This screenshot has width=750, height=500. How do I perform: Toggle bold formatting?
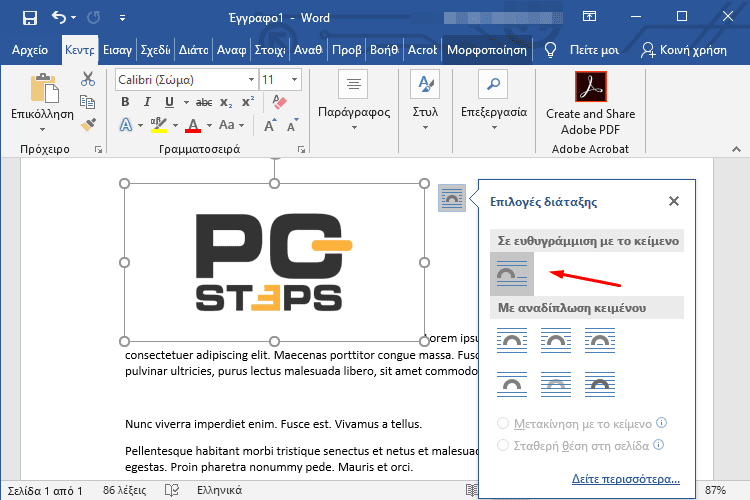[125, 101]
